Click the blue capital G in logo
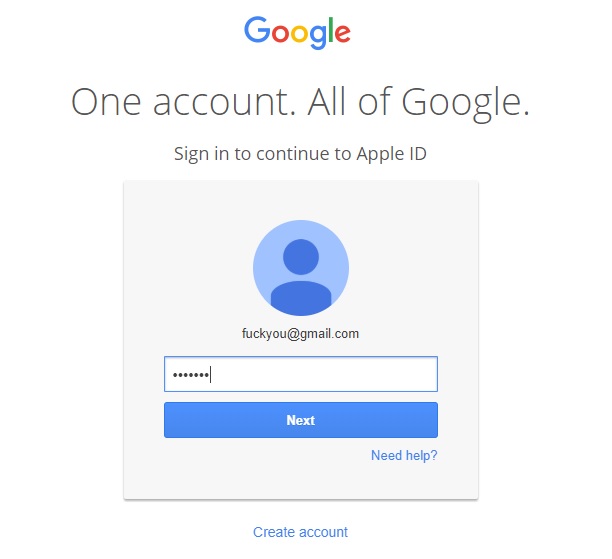The height and width of the screenshot is (559, 612). coord(257,29)
